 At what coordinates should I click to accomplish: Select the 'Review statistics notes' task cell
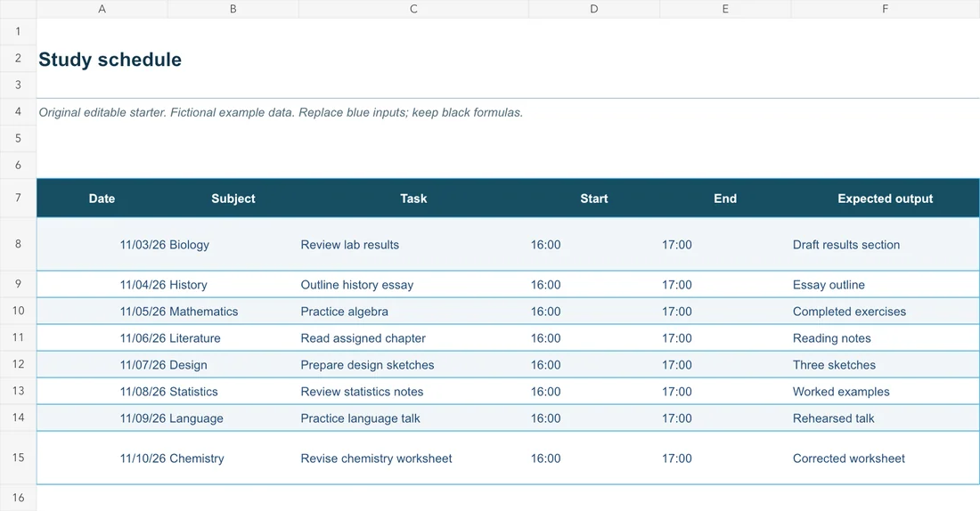pyautogui.click(x=413, y=392)
